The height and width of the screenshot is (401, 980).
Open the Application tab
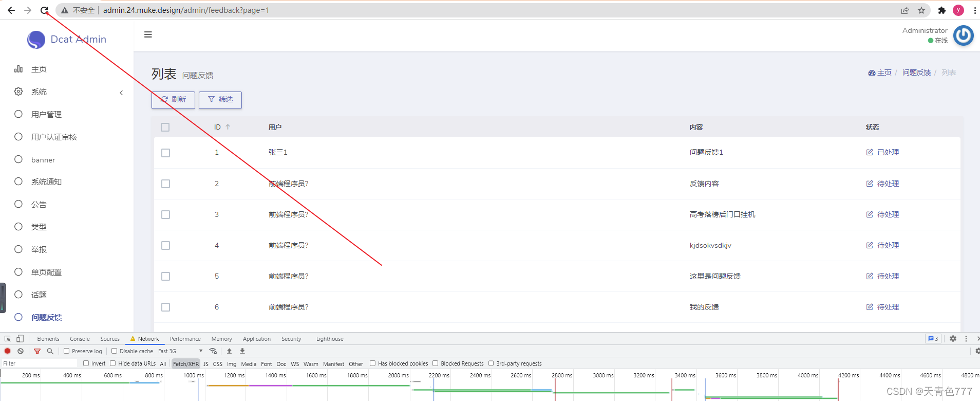tap(257, 339)
